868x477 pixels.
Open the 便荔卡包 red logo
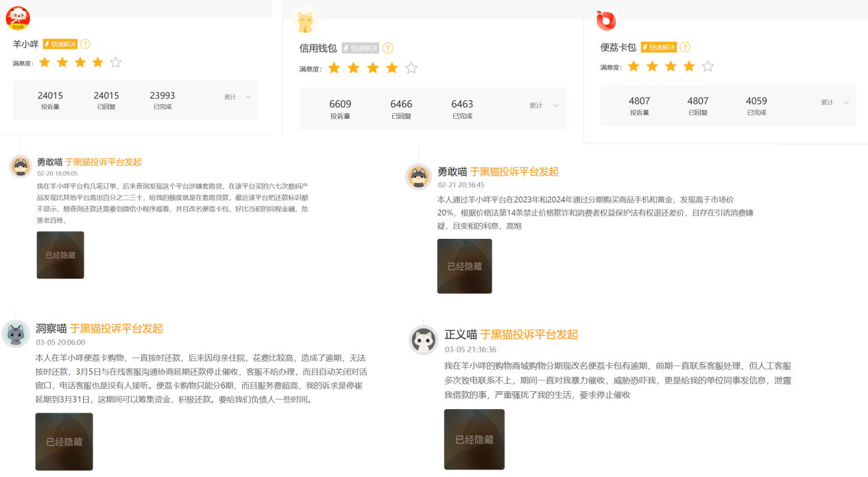606,21
